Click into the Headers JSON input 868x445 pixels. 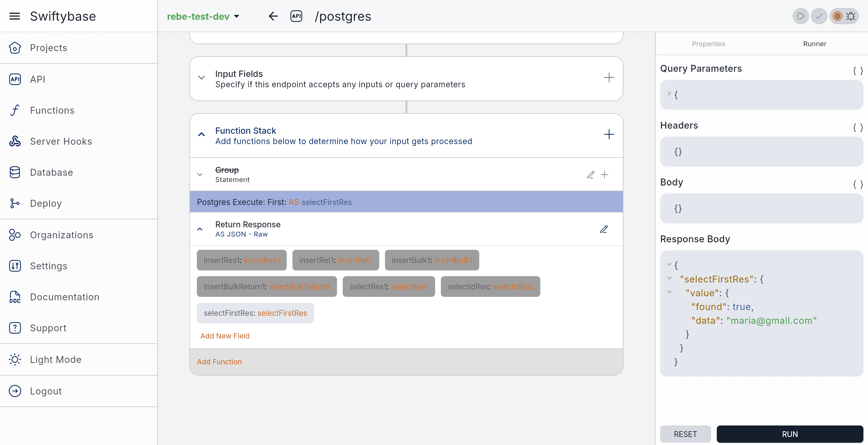pyautogui.click(x=761, y=152)
